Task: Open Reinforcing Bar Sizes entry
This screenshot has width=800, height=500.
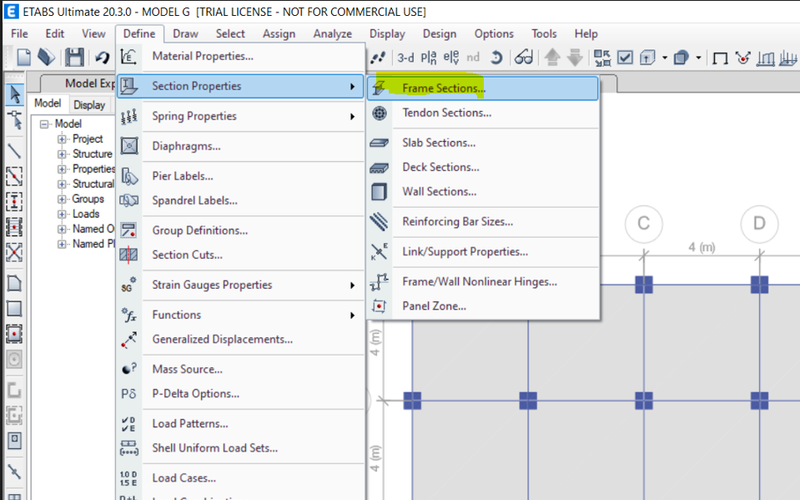Action: 482,222
